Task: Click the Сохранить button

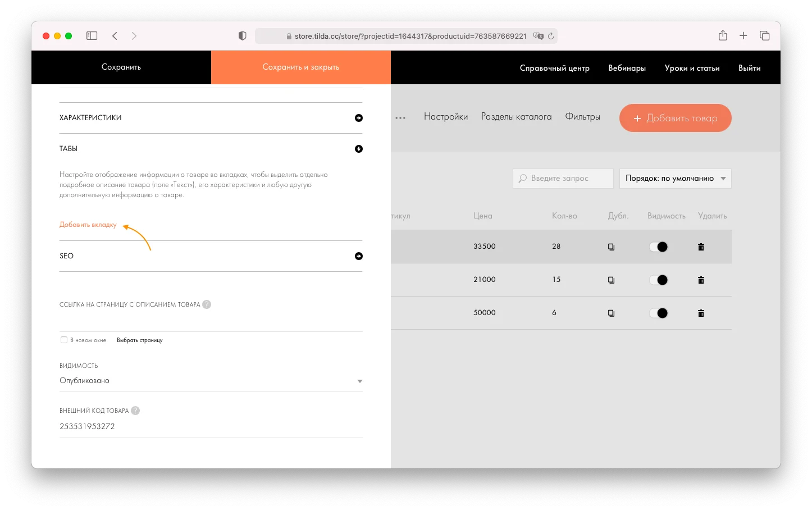Action: click(x=121, y=67)
